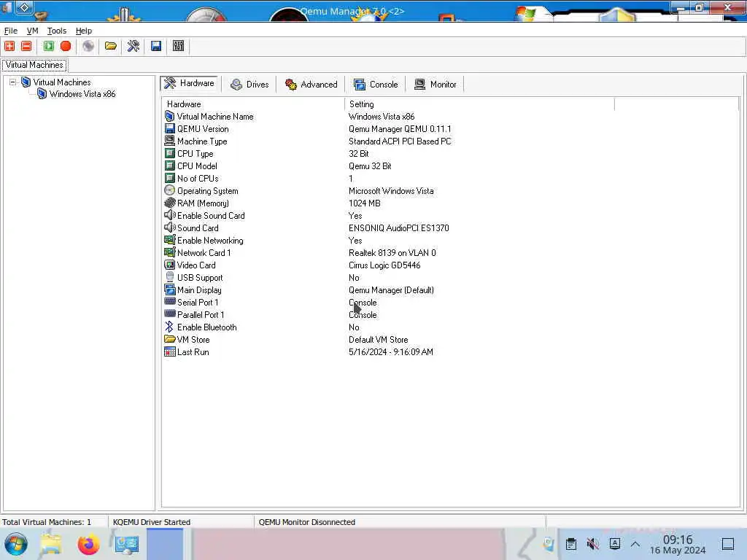Viewport: 747px width, 560px height.
Task: Open the VM menu
Action: coord(32,31)
